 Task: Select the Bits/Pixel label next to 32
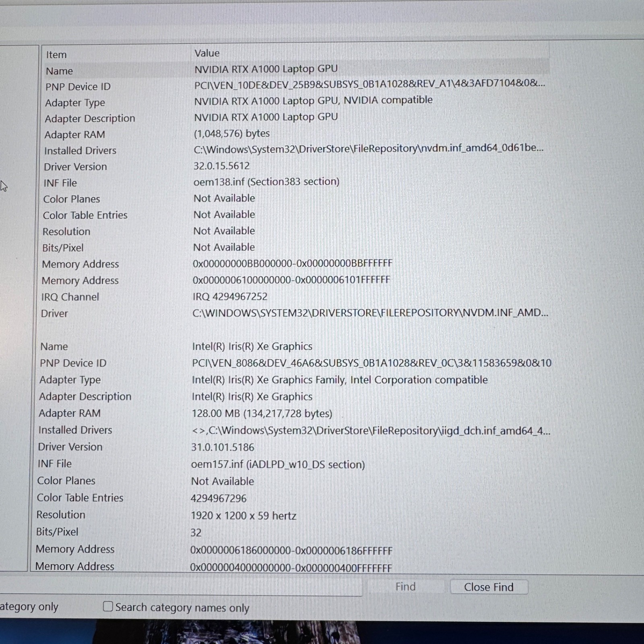[x=57, y=532]
